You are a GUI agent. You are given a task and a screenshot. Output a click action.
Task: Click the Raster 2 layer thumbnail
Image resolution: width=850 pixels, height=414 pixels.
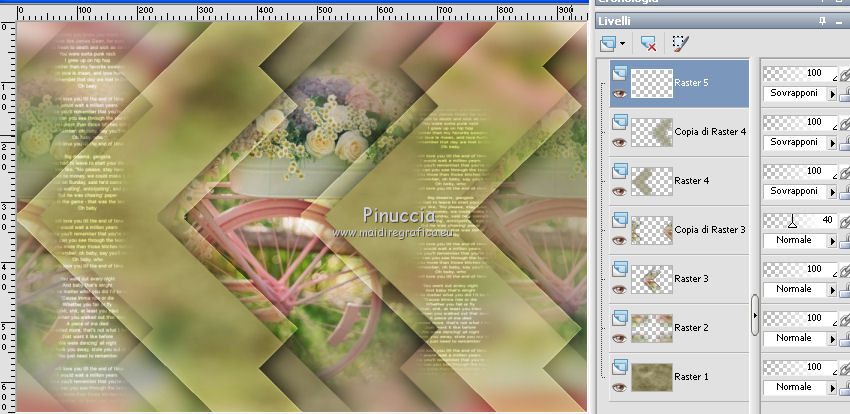(x=652, y=328)
